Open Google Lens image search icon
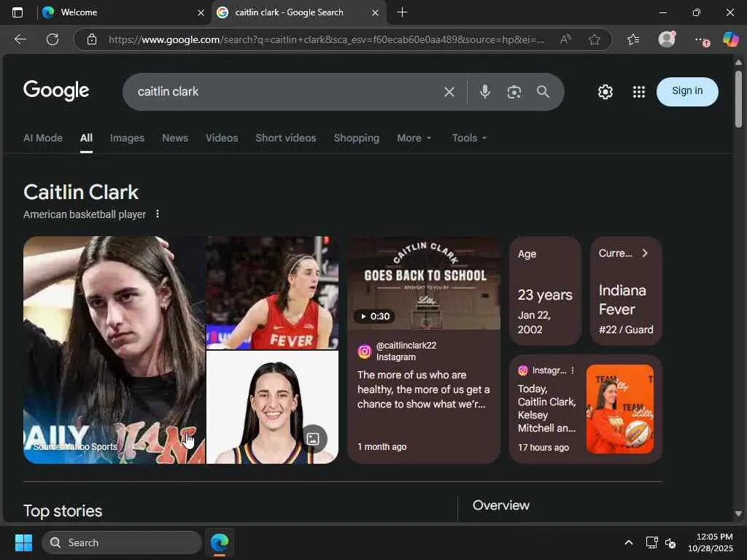This screenshot has width=747, height=560. pos(514,92)
